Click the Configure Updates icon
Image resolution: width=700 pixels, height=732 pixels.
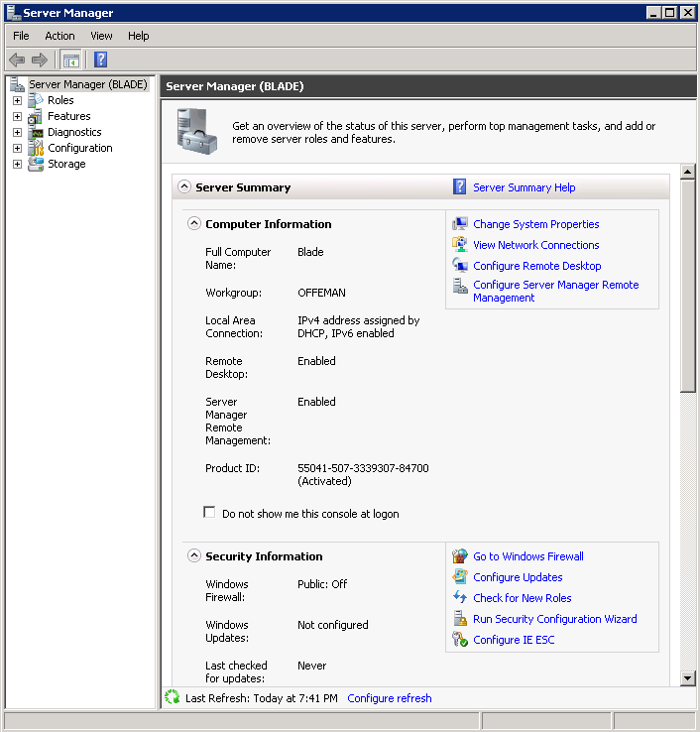click(460, 576)
